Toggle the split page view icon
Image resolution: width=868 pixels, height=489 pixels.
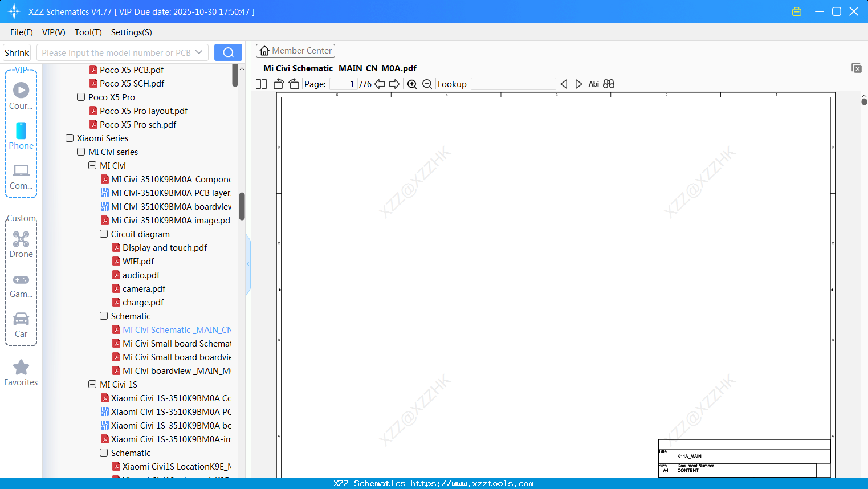coord(262,84)
